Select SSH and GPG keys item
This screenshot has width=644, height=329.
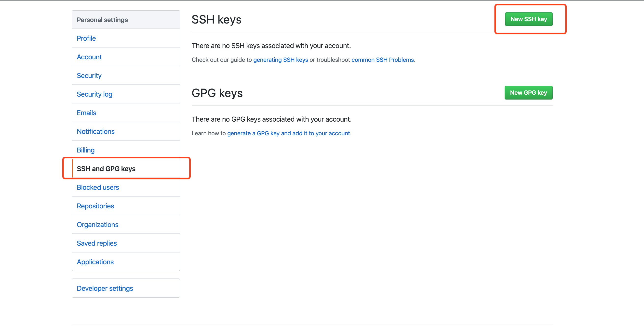tap(106, 169)
